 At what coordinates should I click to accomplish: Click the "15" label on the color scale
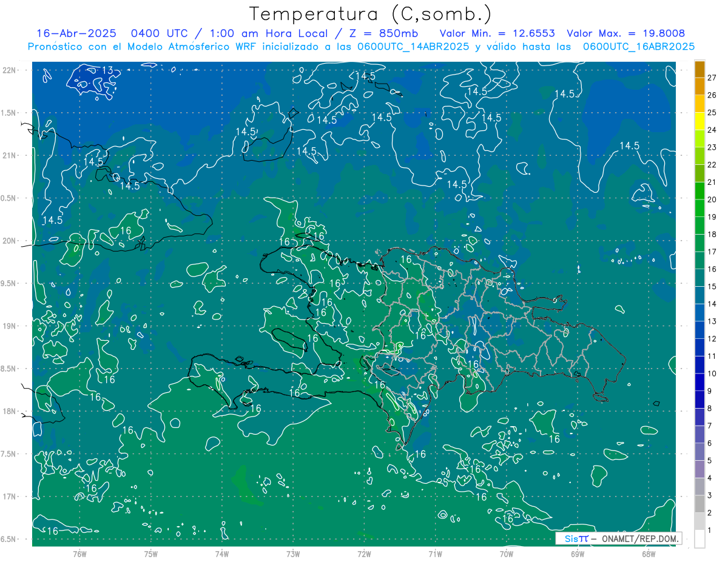pos(712,287)
